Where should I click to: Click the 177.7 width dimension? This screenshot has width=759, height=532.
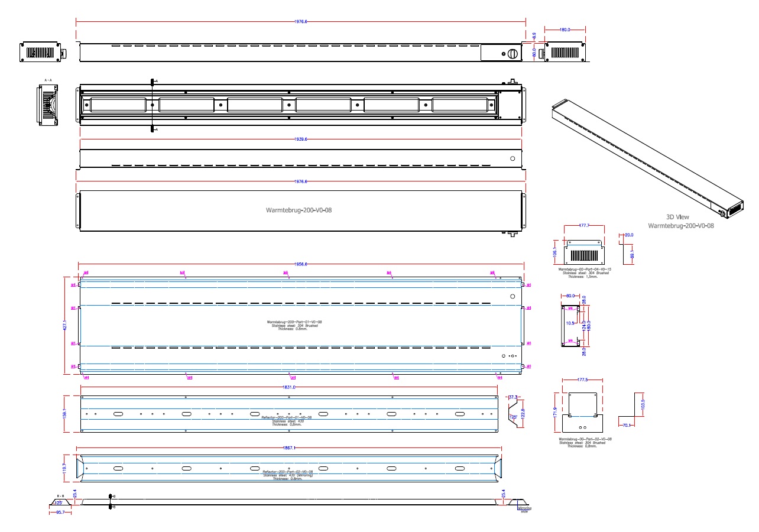point(583,226)
